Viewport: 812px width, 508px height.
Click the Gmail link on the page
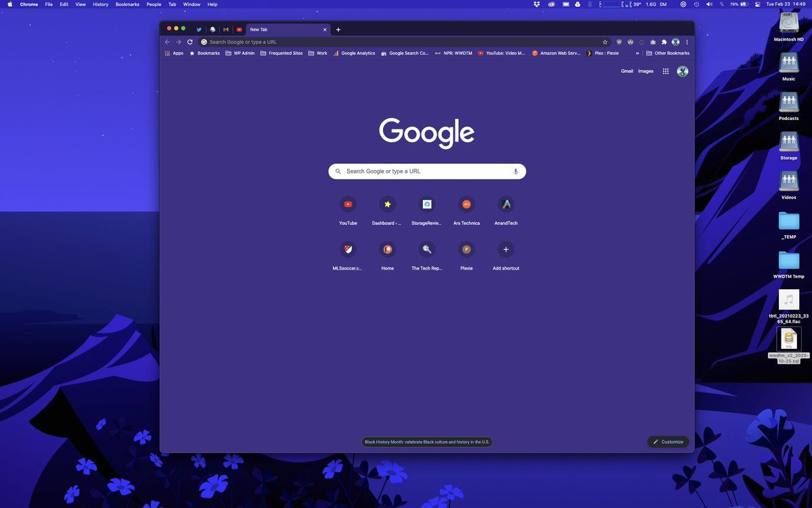point(627,71)
